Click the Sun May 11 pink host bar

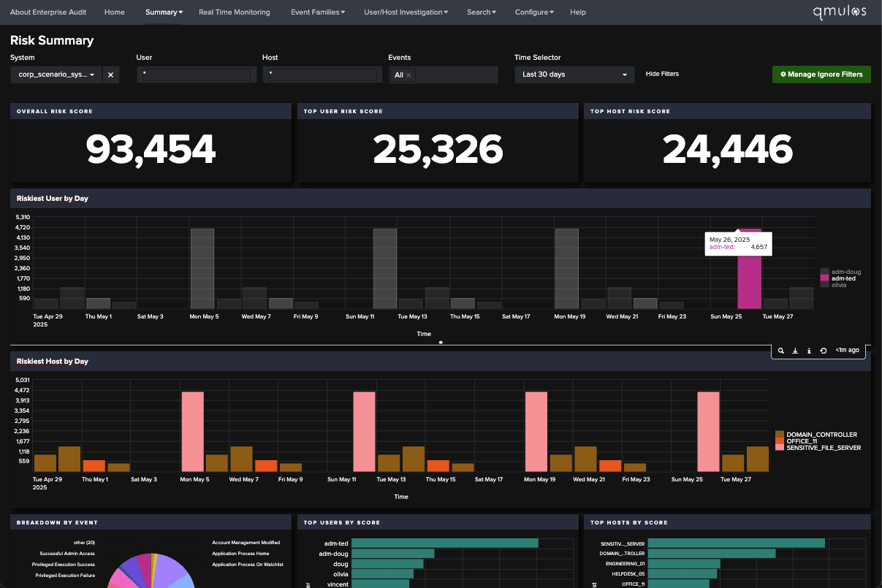(364, 432)
